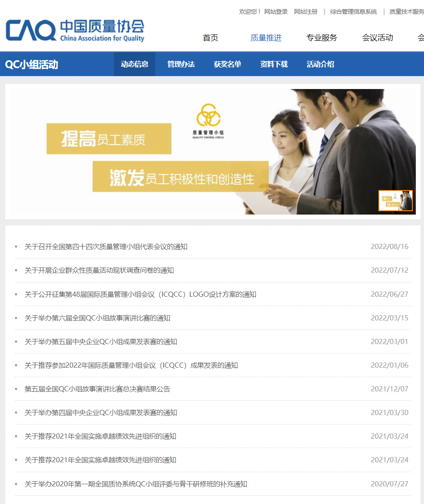Open the 专业服务 menu

coord(321,38)
